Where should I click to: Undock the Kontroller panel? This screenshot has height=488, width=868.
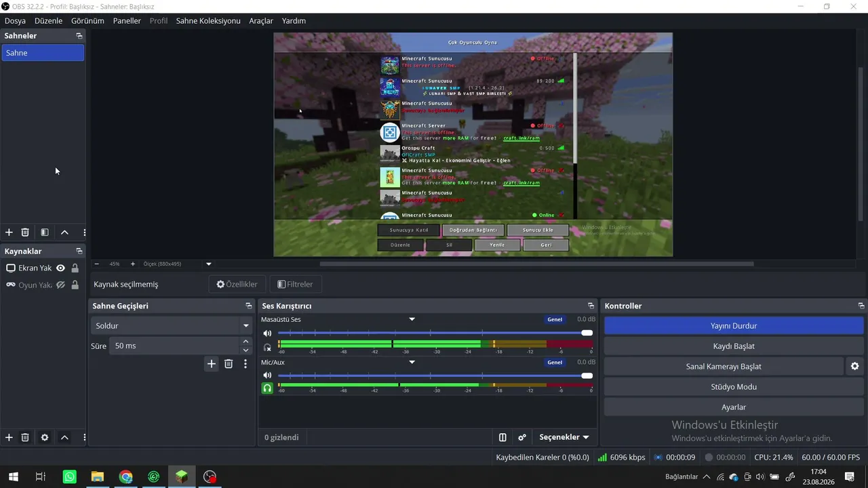pos(861,306)
